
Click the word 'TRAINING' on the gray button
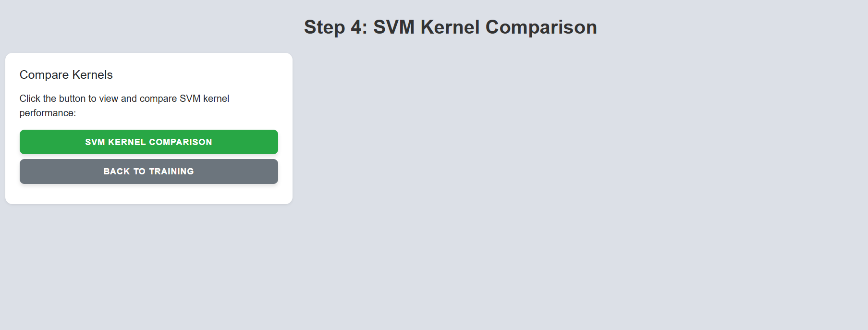tap(171, 171)
